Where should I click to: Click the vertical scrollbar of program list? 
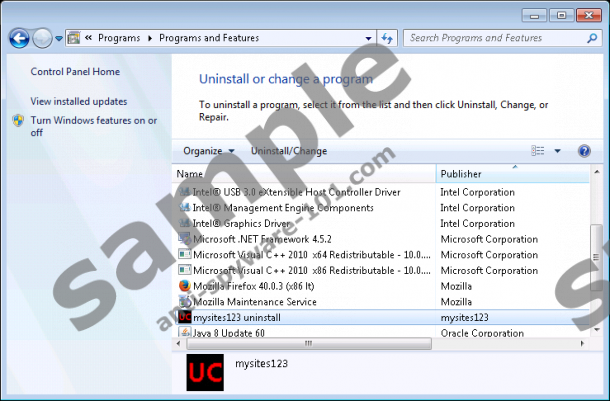[x=598, y=250]
